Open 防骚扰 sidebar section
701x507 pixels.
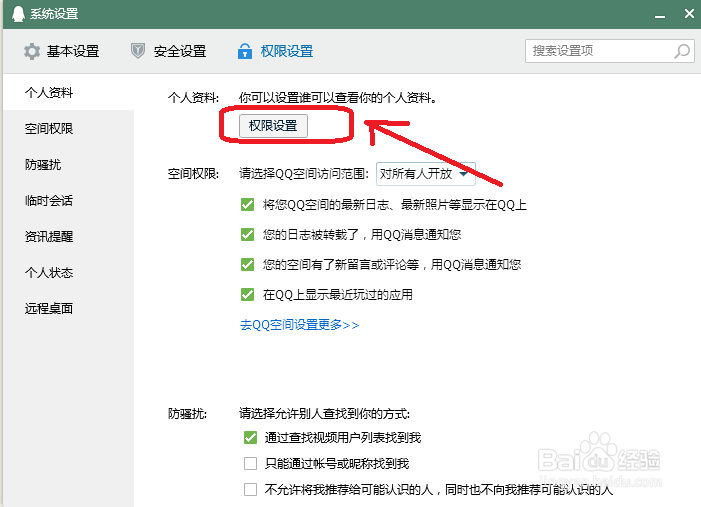pyautogui.click(x=43, y=165)
